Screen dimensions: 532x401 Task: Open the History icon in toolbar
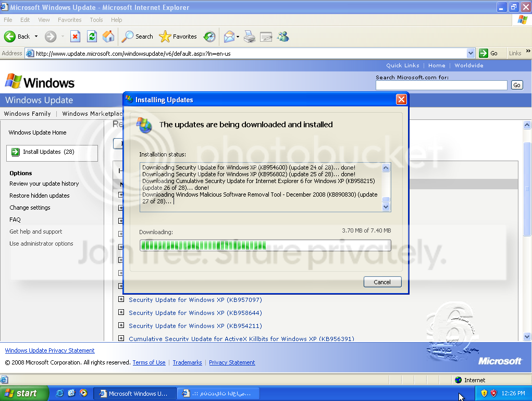(x=209, y=37)
